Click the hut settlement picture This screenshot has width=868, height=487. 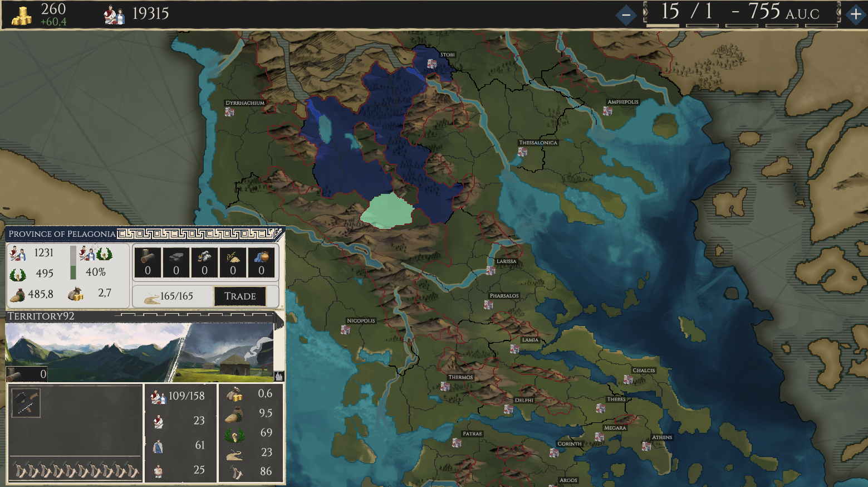[225, 352]
